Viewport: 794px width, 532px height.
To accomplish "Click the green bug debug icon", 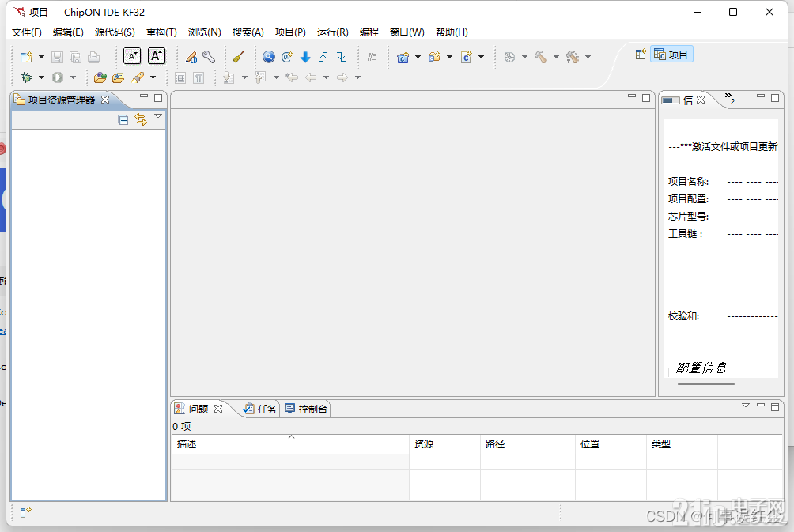I will 26,77.
